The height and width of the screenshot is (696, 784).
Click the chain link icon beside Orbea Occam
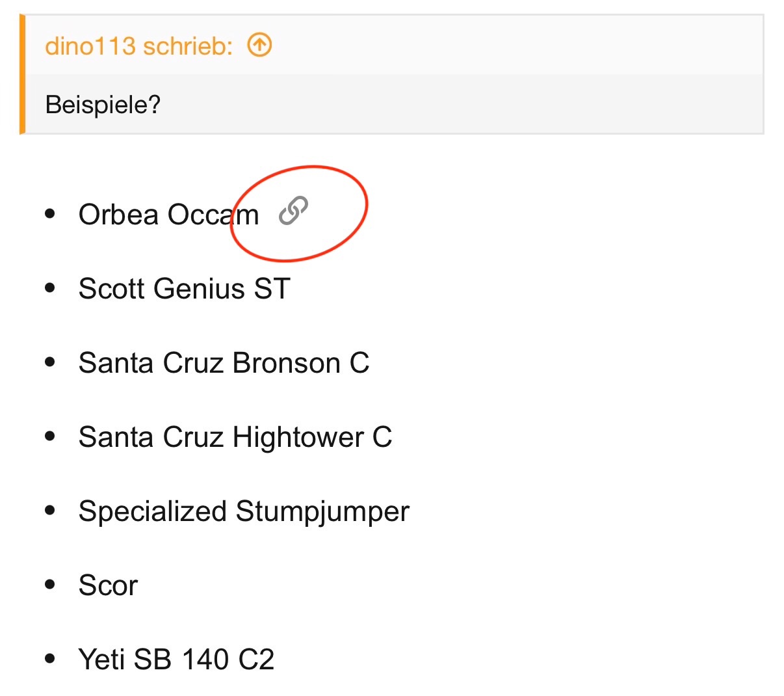[293, 211]
